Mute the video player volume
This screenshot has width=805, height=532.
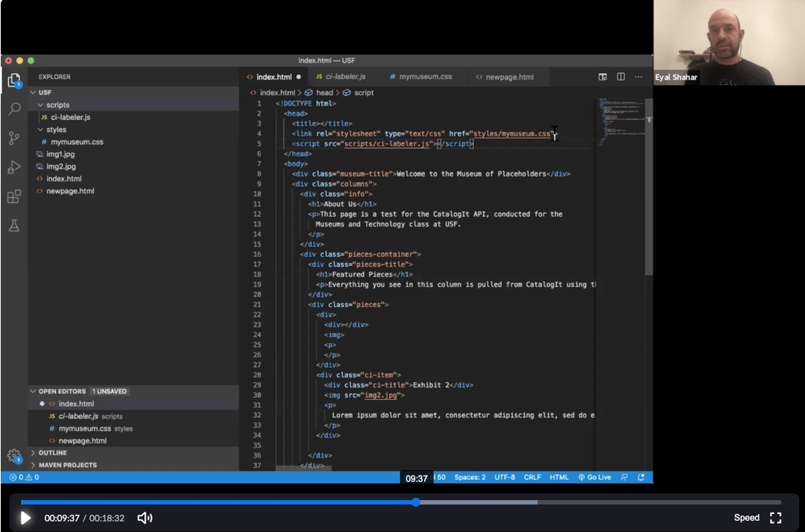pos(145,518)
